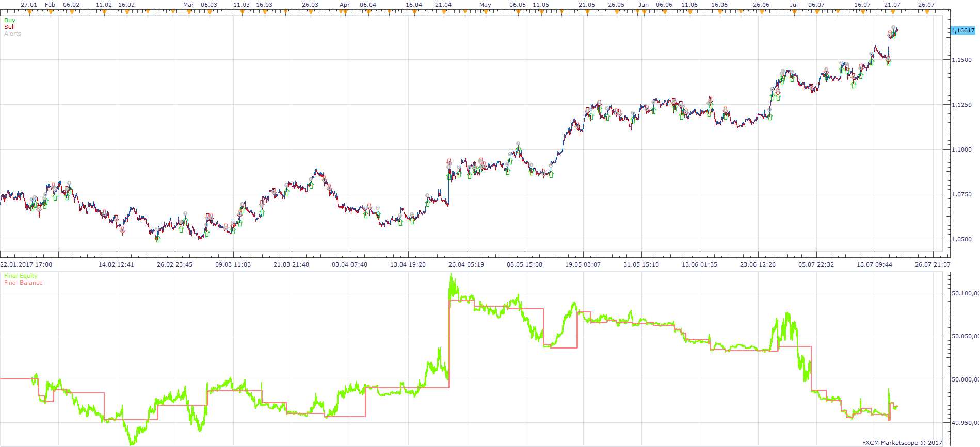Click the timeline marker beneath 21.07

[893, 12]
